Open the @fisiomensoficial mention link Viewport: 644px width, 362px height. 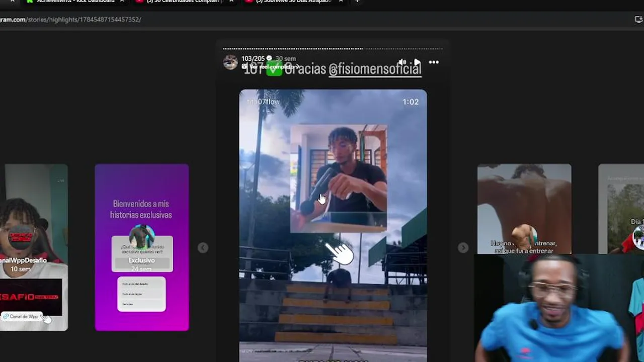[x=375, y=69]
